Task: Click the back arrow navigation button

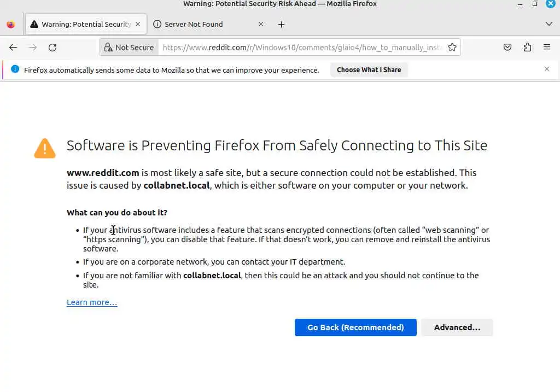Action: [13, 48]
